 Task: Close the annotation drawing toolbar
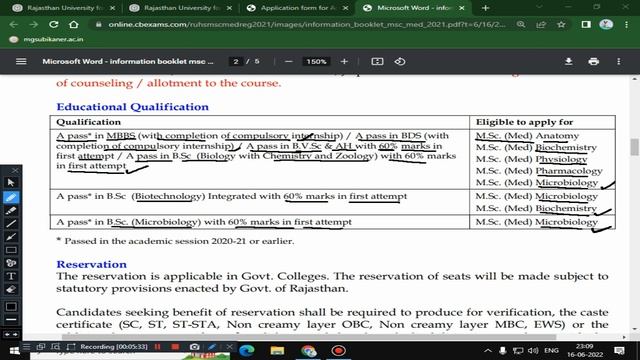coord(15,170)
